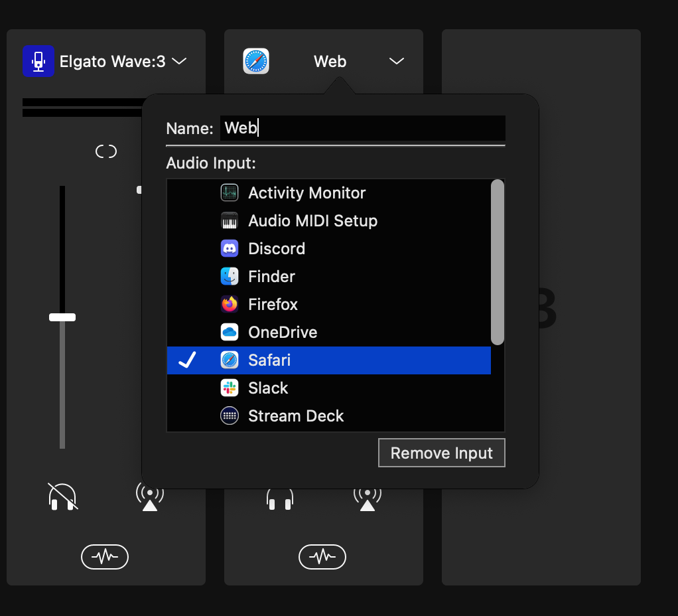Viewport: 678px width, 616px height.
Task: Toggle headphones monitor on Web channel
Action: 280,499
